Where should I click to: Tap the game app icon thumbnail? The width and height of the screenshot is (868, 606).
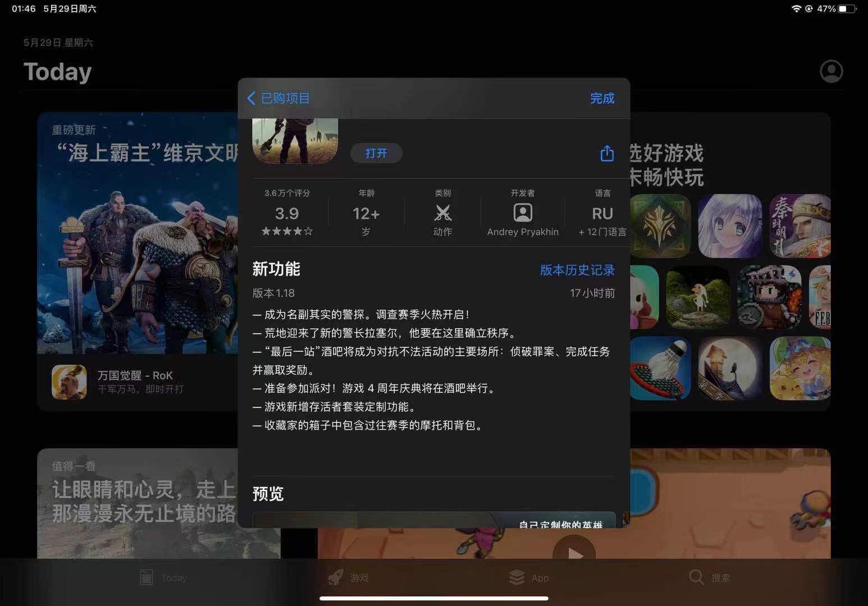tap(295, 141)
